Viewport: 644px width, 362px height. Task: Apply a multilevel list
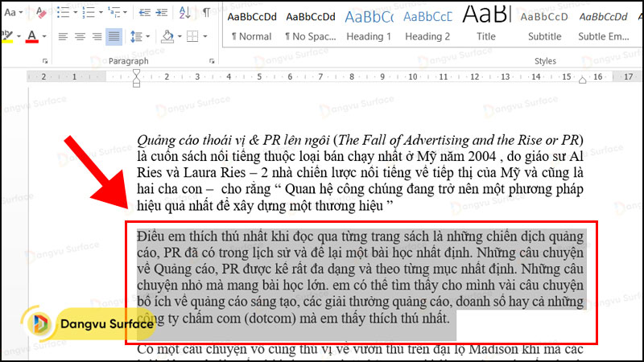(x=114, y=12)
